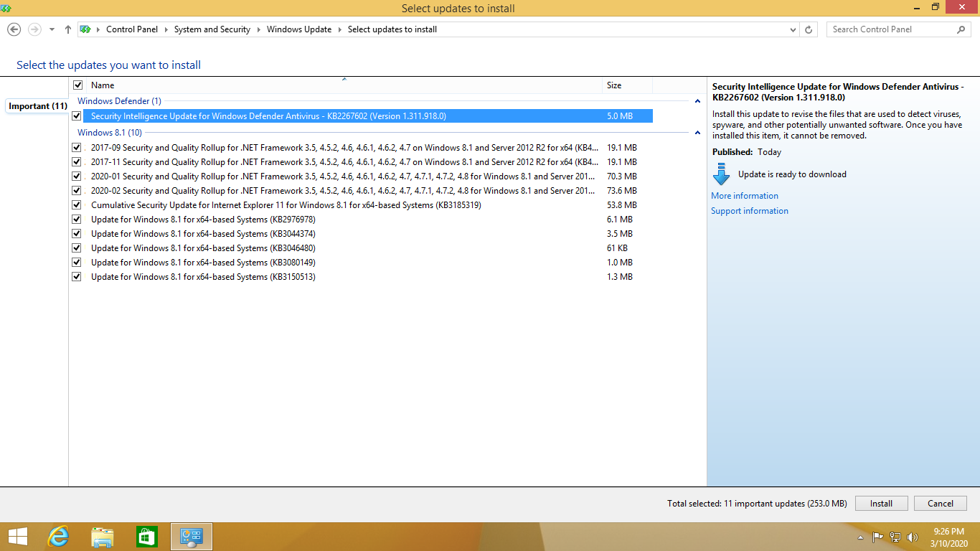The height and width of the screenshot is (551, 980).
Task: Click the blue download arrow icon
Action: 720,174
